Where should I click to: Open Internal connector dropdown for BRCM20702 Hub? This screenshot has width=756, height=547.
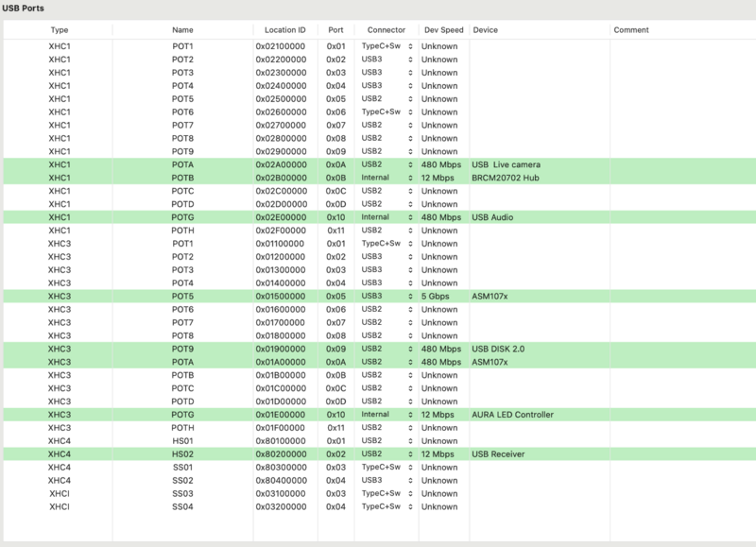(x=410, y=178)
